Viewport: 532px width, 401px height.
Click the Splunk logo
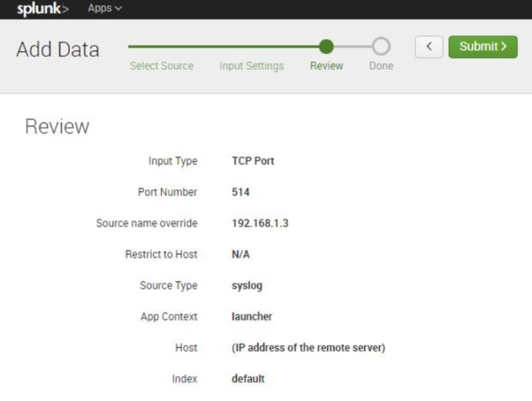click(43, 9)
